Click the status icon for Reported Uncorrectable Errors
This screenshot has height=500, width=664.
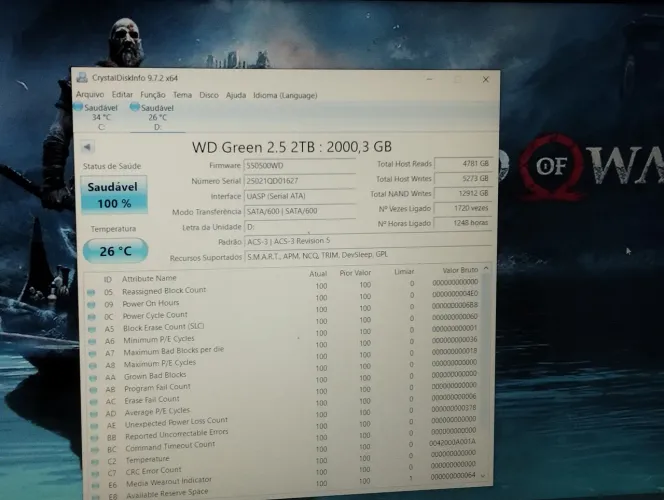(x=94, y=438)
